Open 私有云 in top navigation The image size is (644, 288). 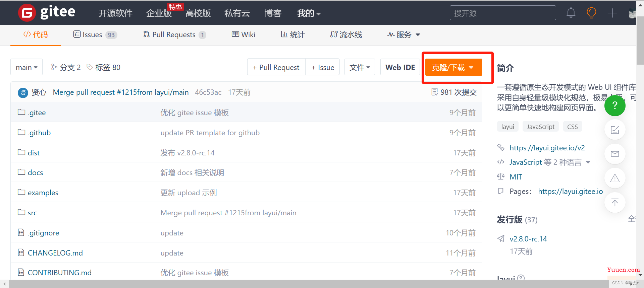coord(237,13)
